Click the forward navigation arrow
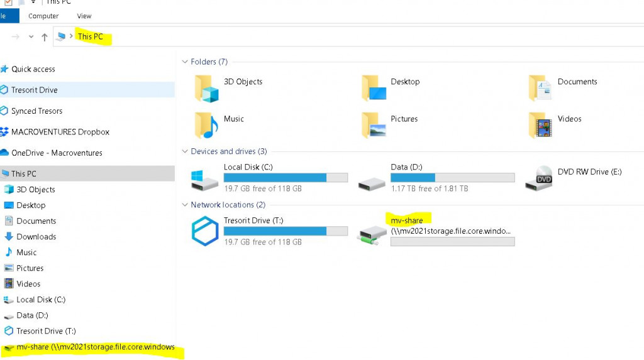Screen dimensions: 644x360 click(16, 37)
